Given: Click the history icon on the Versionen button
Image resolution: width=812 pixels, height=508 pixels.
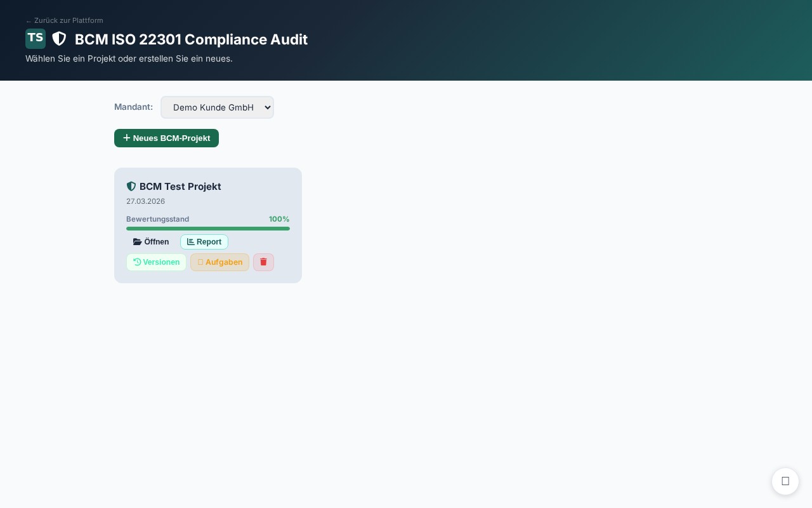Looking at the screenshot, I should pyautogui.click(x=137, y=262).
